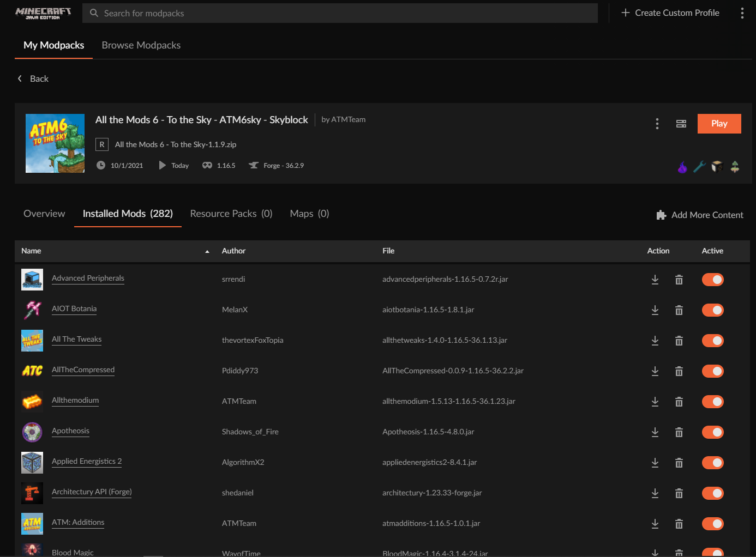Toggle AllTheCompressed mod off

712,371
